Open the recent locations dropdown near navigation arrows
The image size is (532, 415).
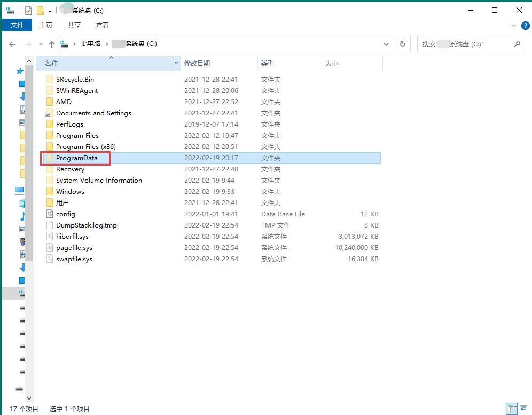tap(40, 44)
